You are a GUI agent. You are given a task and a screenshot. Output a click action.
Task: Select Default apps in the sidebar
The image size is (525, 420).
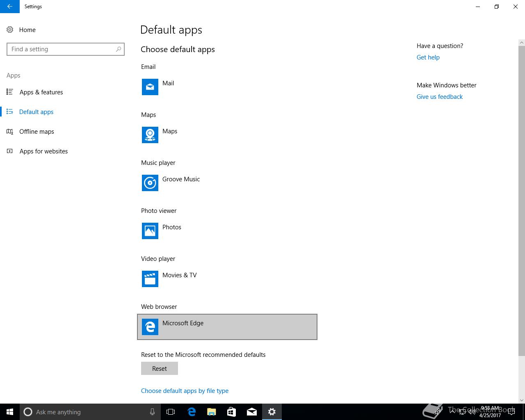point(66,112)
